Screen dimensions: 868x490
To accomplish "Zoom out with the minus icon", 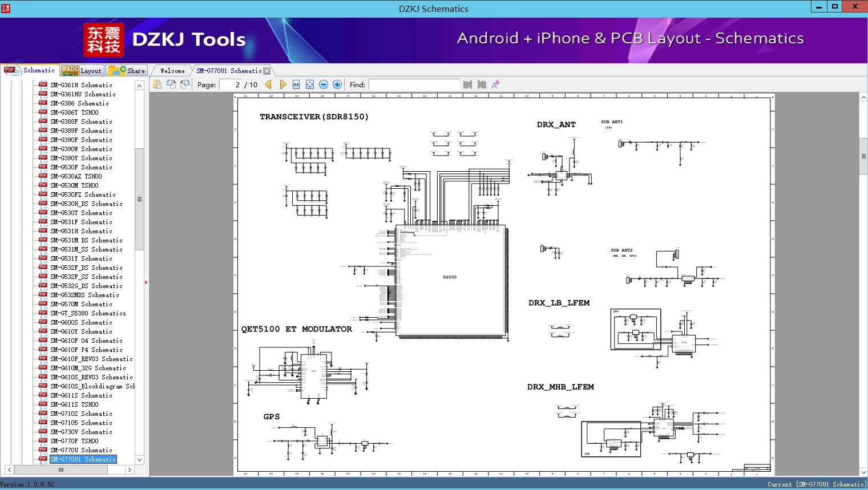I will [x=324, y=84].
